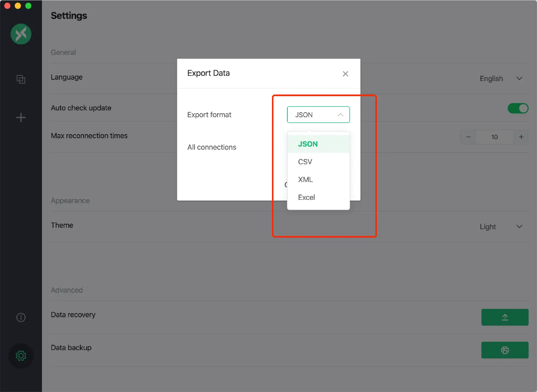Image resolution: width=537 pixels, height=392 pixels.
Task: Choose JSON from the format list
Action: click(308, 144)
